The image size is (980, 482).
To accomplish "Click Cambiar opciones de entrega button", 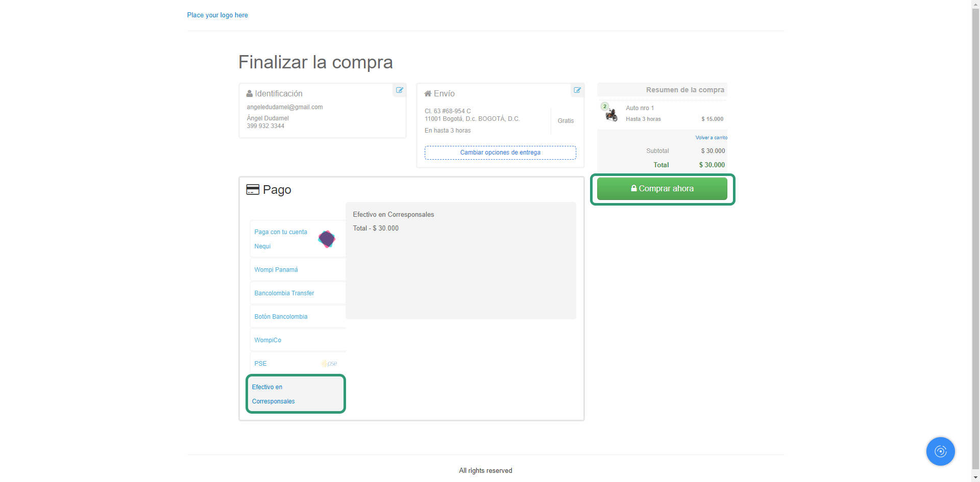I will click(x=500, y=153).
